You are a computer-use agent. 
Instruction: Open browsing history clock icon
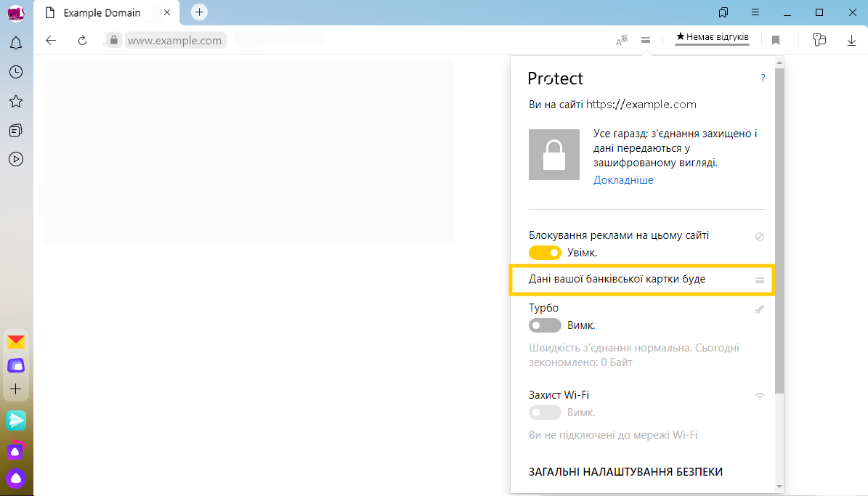tap(16, 72)
